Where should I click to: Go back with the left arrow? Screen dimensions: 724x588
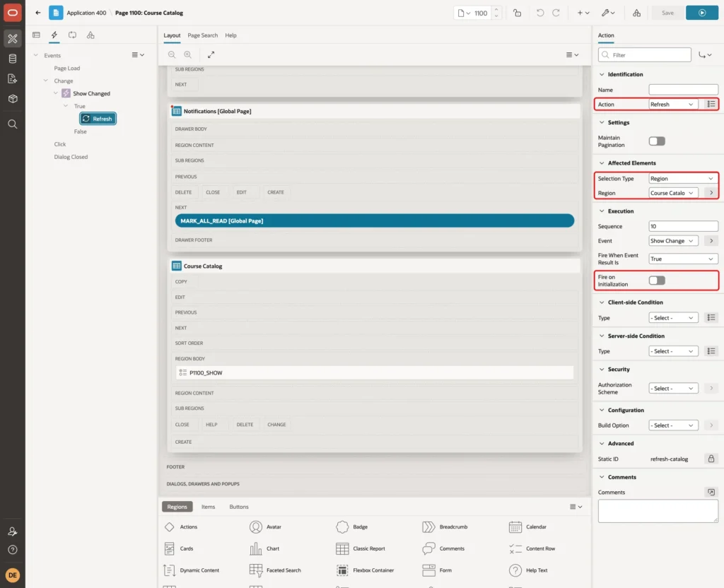point(38,13)
